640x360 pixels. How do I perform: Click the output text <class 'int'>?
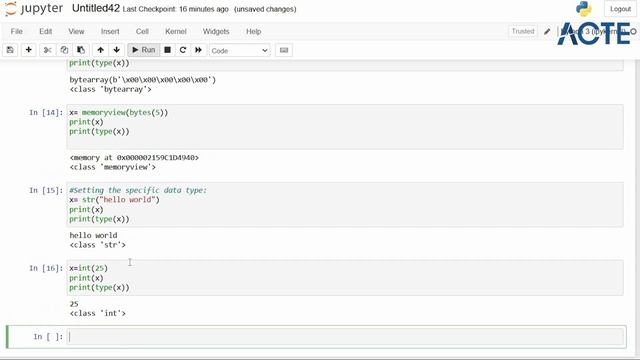[x=98, y=313]
